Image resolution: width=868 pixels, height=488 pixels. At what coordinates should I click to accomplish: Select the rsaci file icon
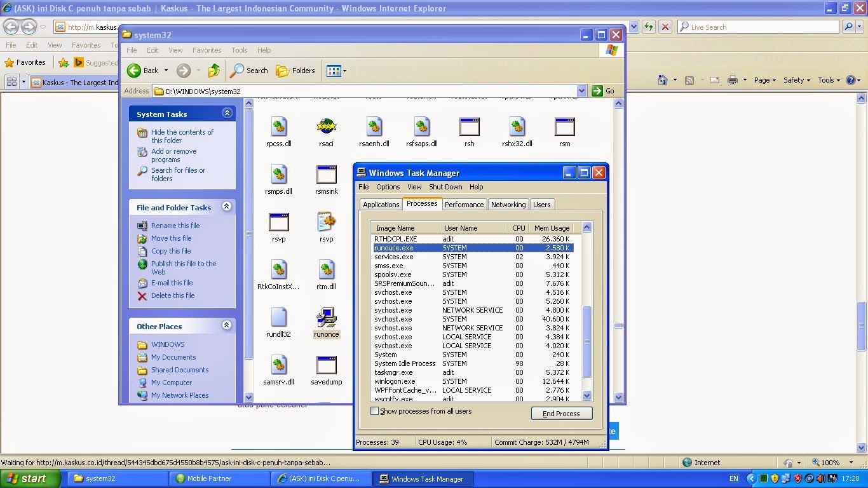(x=326, y=127)
